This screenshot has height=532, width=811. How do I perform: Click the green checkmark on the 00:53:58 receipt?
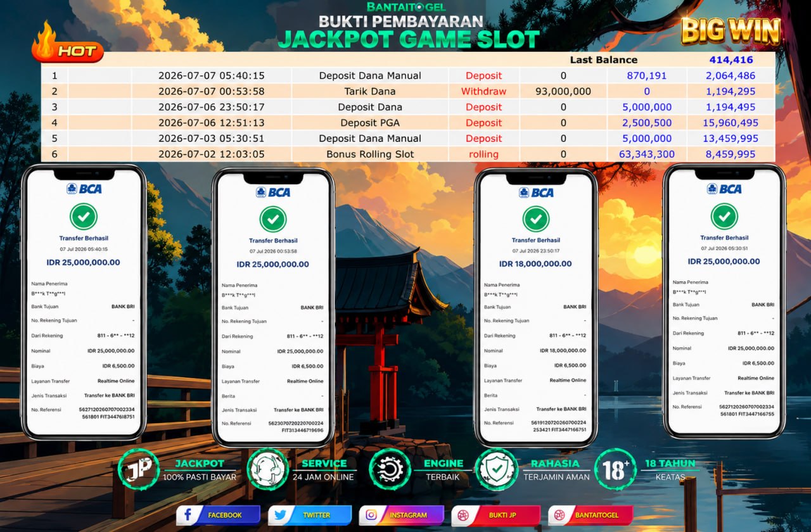click(273, 219)
